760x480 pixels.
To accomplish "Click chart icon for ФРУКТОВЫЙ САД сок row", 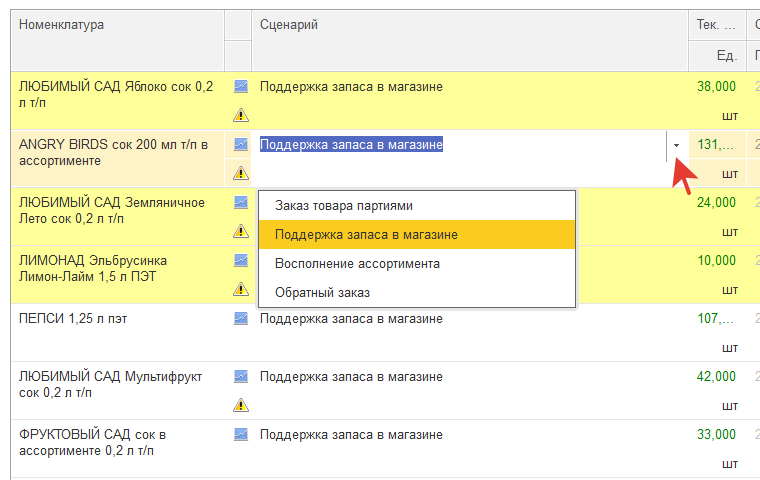I will tap(240, 435).
